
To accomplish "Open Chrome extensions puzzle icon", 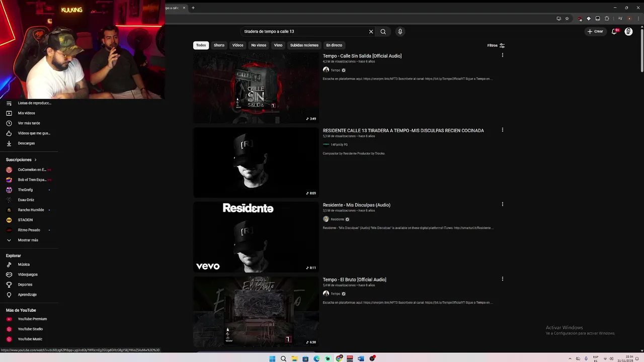I will [607, 19].
